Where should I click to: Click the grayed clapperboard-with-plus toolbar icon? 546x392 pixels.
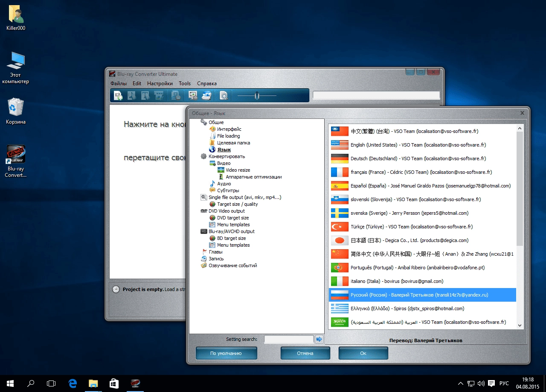159,96
